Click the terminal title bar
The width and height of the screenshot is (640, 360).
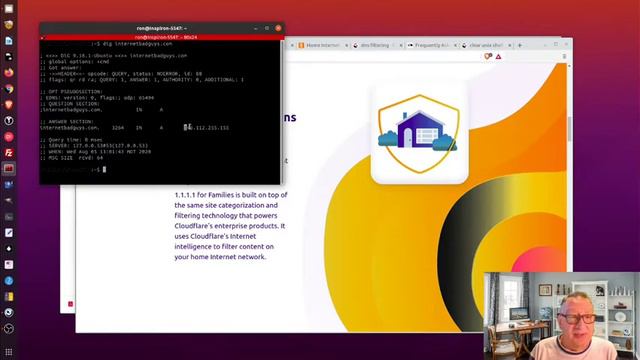point(162,28)
